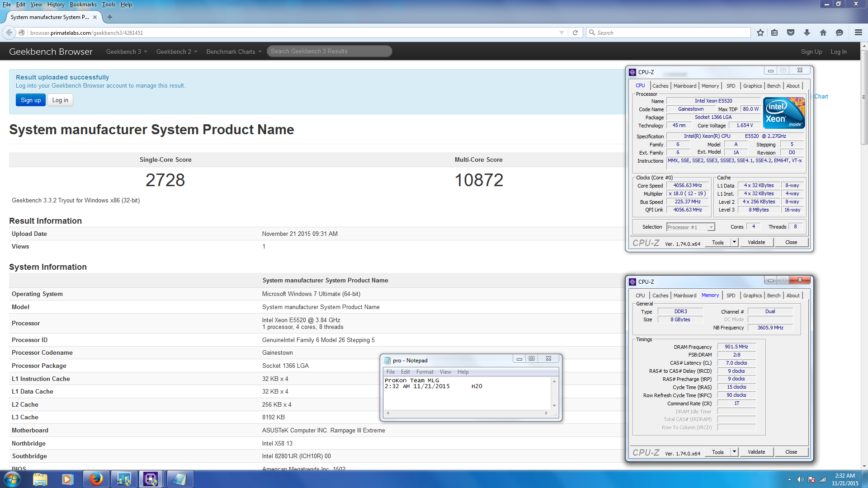868x488 pixels.
Task: Open a new browser tab
Action: [110, 17]
